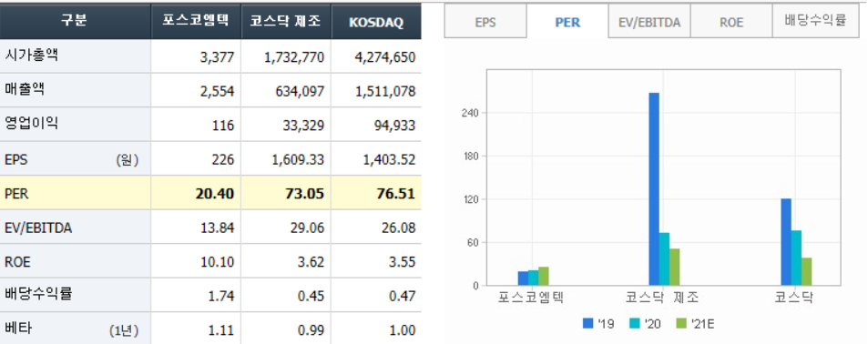868x344 pixels.
Task: Select the EV/EBITDA row label
Action: pos(37,228)
